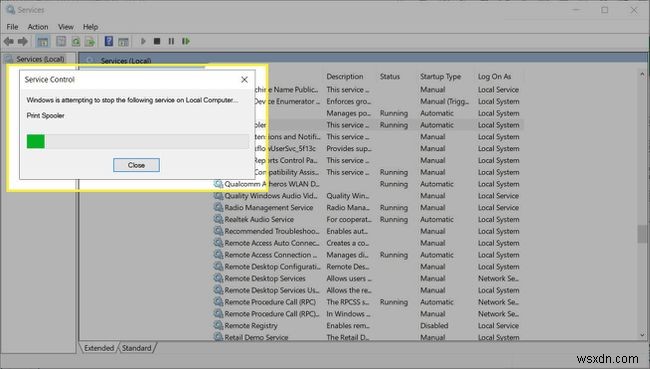Screen dimensions: 650x369
Task: Click the 'Print Spooler' label in the dialog
Action: click(x=45, y=116)
